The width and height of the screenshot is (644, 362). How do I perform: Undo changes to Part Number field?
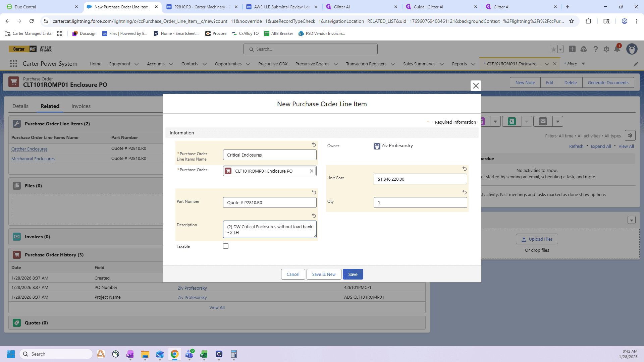314,192
